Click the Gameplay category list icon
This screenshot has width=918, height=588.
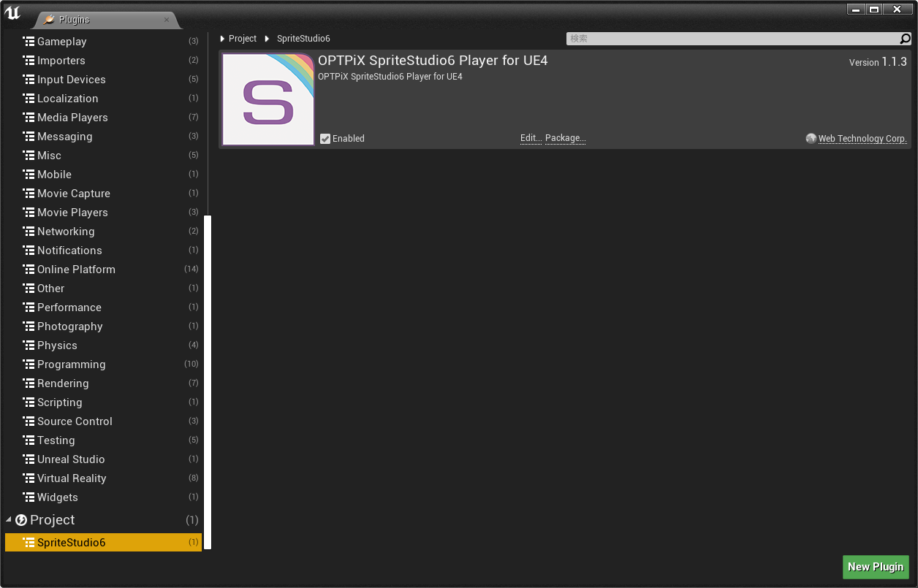[x=29, y=42]
